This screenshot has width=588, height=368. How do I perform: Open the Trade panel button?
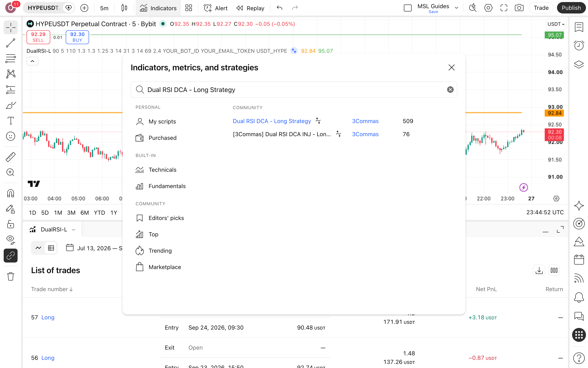click(x=541, y=8)
